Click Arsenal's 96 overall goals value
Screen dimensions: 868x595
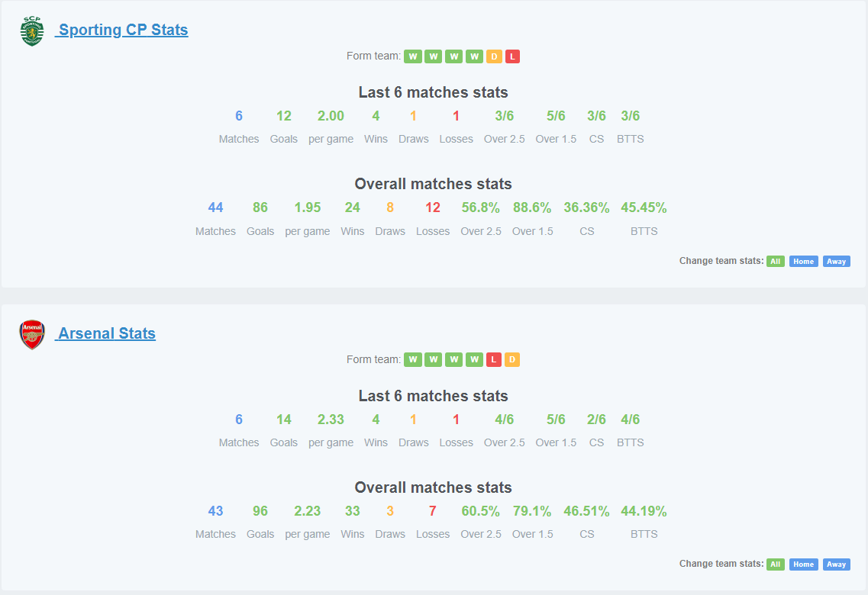[260, 511]
